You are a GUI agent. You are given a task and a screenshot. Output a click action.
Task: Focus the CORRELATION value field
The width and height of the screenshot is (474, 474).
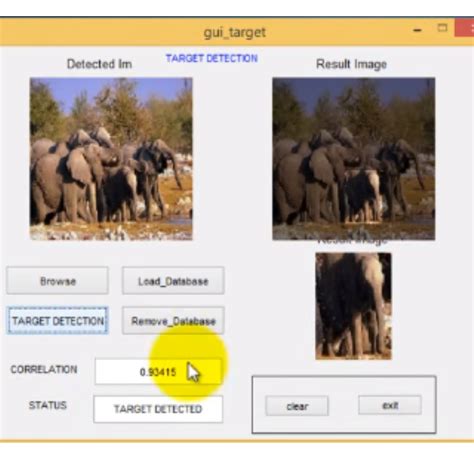point(158,372)
